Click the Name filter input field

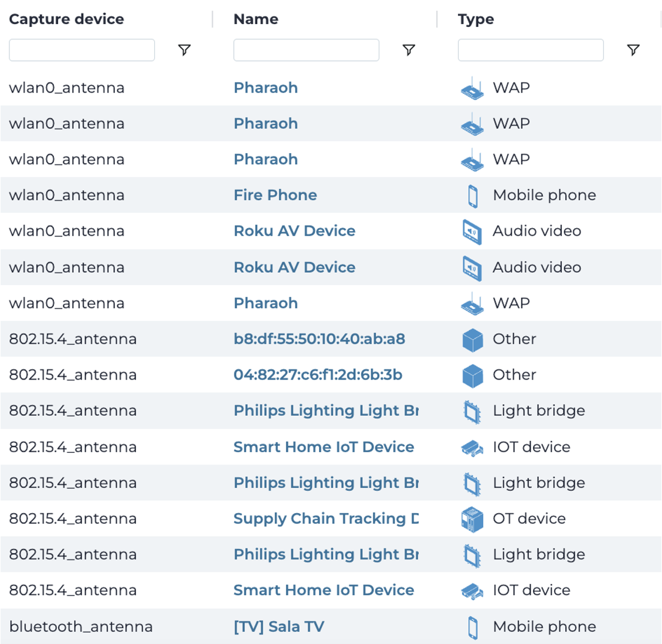(306, 50)
